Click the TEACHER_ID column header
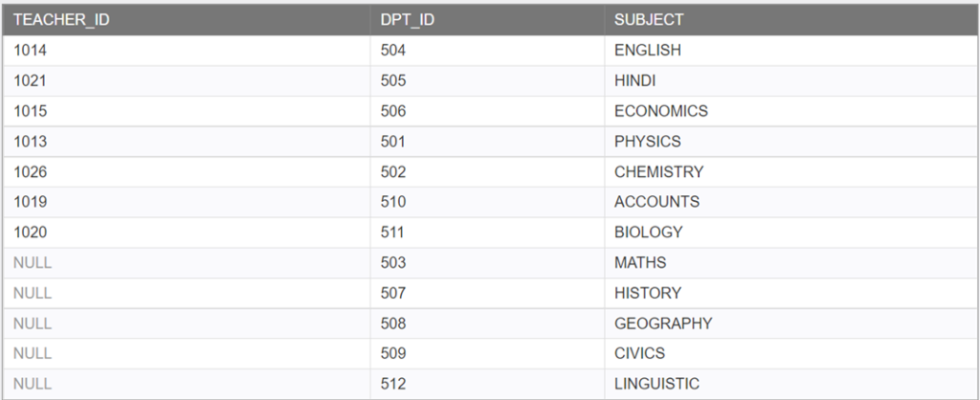The width and height of the screenshot is (980, 400). (x=187, y=19)
